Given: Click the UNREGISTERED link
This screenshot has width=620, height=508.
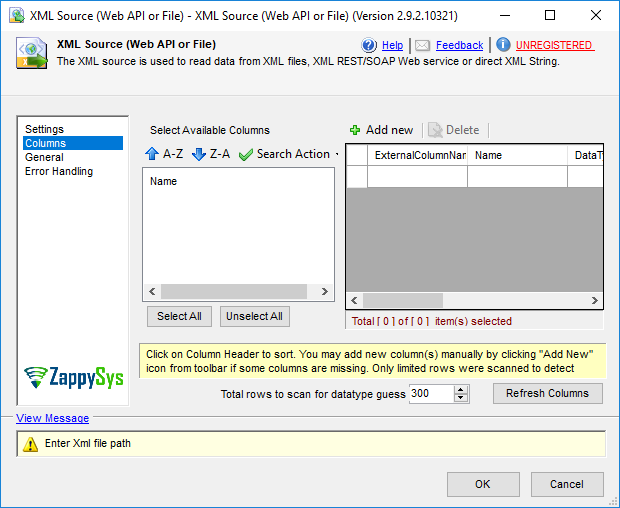Looking at the screenshot, I should [554, 45].
